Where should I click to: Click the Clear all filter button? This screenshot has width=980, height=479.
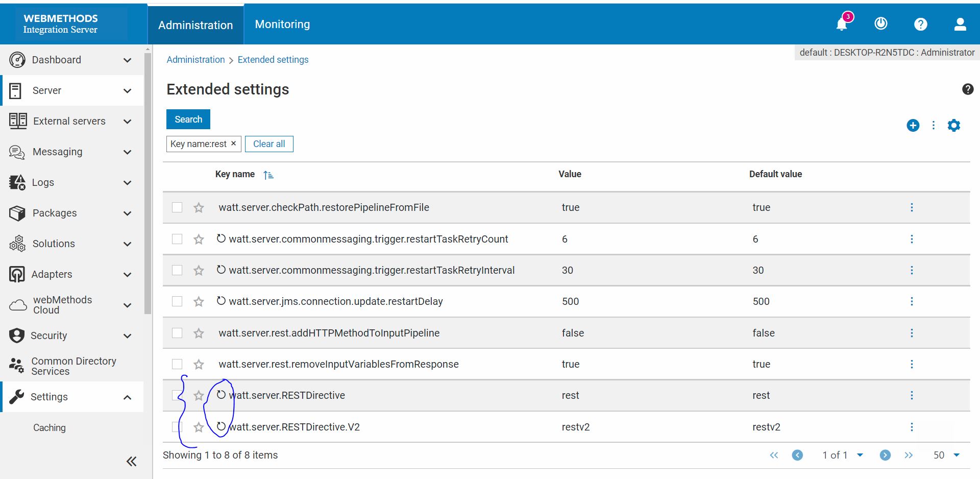point(269,143)
